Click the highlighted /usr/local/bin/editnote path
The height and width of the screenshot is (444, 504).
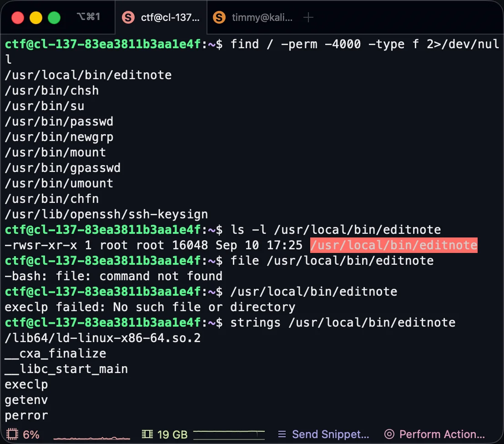click(393, 245)
